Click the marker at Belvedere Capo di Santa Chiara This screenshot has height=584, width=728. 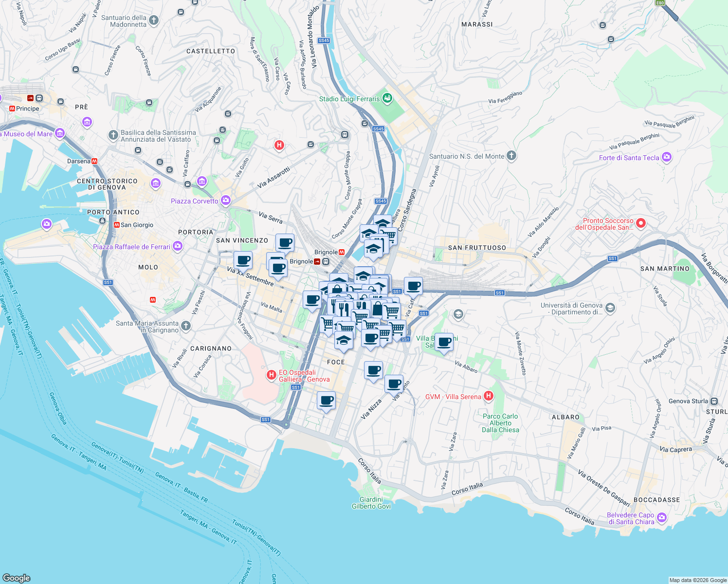(662, 518)
